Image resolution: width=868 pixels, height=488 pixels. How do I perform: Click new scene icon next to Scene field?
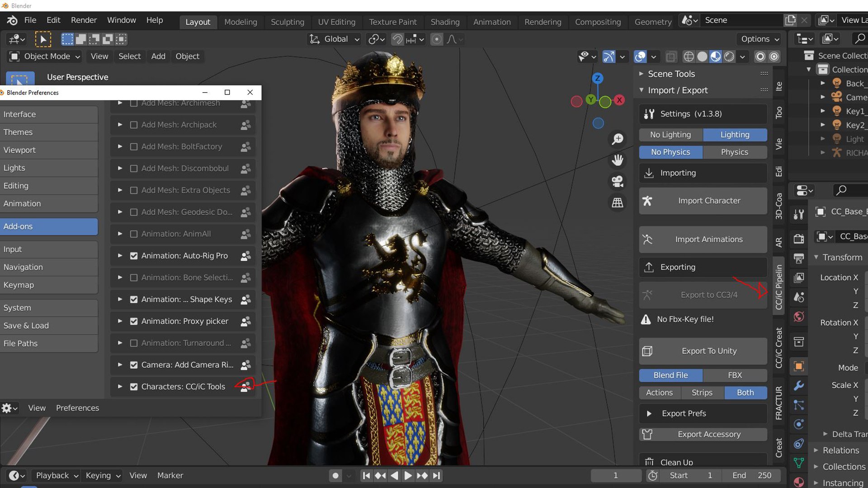[x=790, y=20]
